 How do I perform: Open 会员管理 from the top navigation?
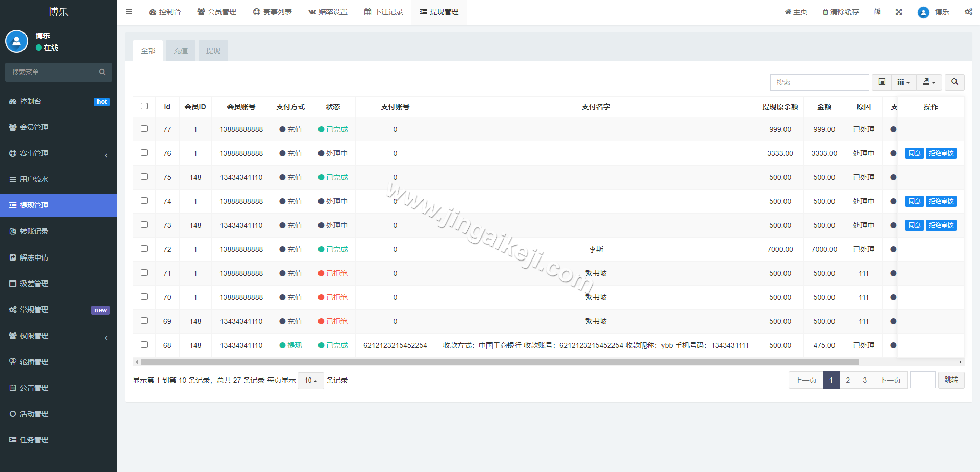[x=216, y=11]
